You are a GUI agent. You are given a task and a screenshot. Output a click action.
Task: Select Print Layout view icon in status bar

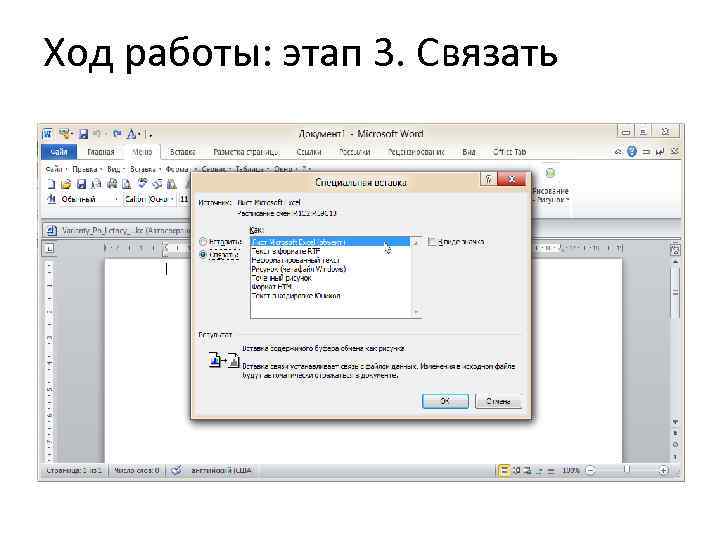504,470
